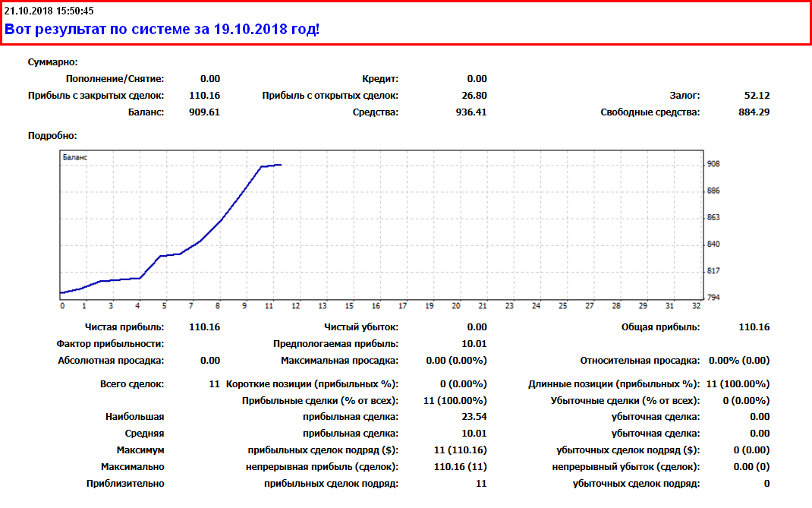The image size is (812, 508).
Task: Click the 'Кредит:' label
Action: tap(380, 79)
